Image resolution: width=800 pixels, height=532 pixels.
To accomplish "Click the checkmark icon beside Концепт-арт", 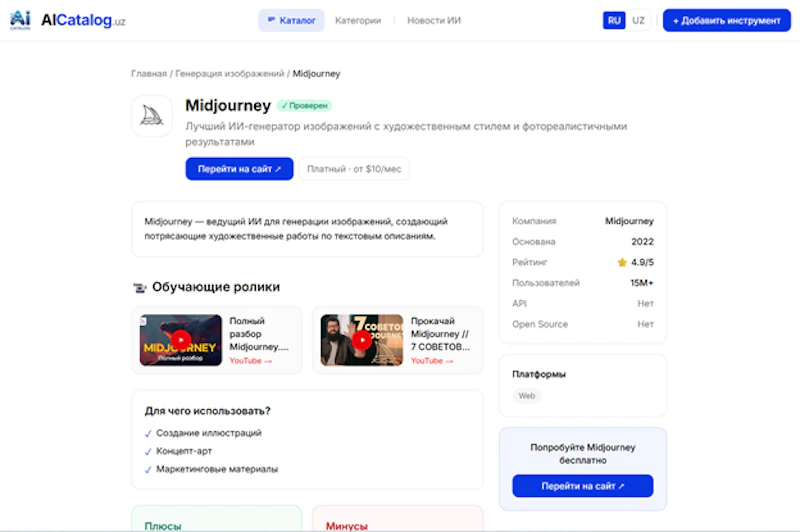I will [148, 451].
